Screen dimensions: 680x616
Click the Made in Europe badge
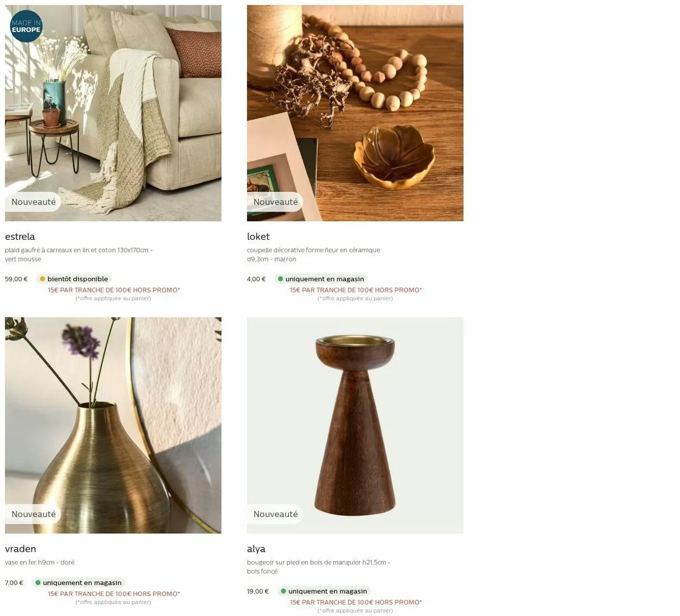point(26,26)
